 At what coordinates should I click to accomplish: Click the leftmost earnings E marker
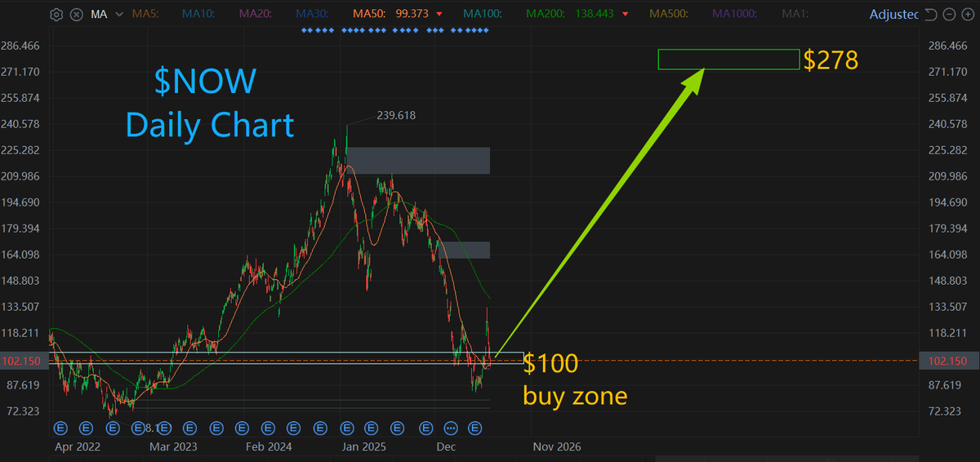(59, 428)
